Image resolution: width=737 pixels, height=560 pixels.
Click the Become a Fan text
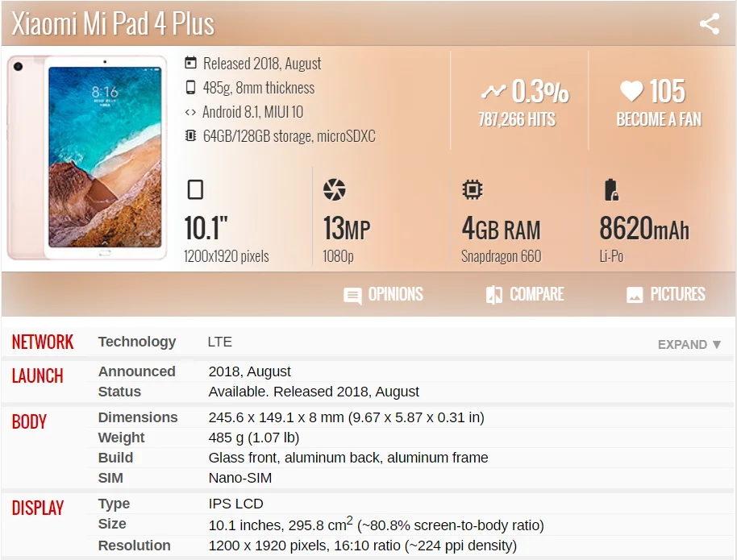click(659, 119)
